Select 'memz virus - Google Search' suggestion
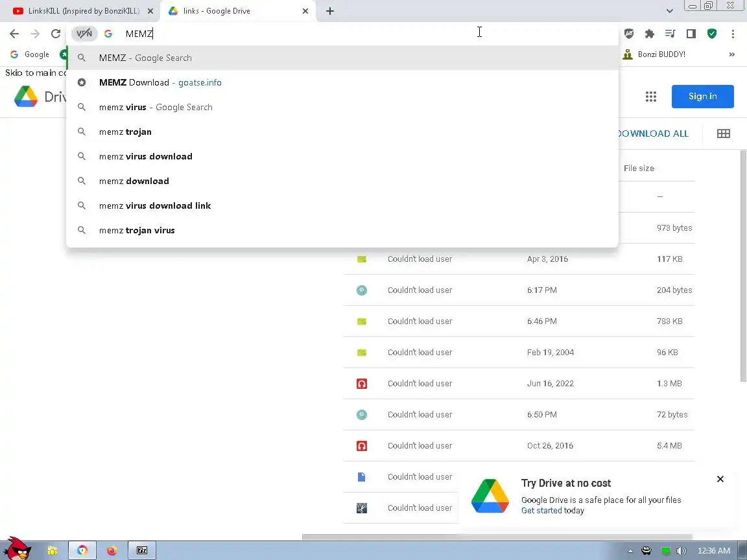Image resolution: width=747 pixels, height=560 pixels. (x=342, y=107)
